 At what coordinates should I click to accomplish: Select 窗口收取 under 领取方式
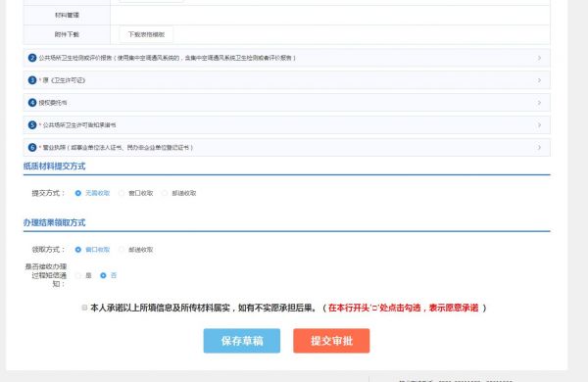click(78, 250)
